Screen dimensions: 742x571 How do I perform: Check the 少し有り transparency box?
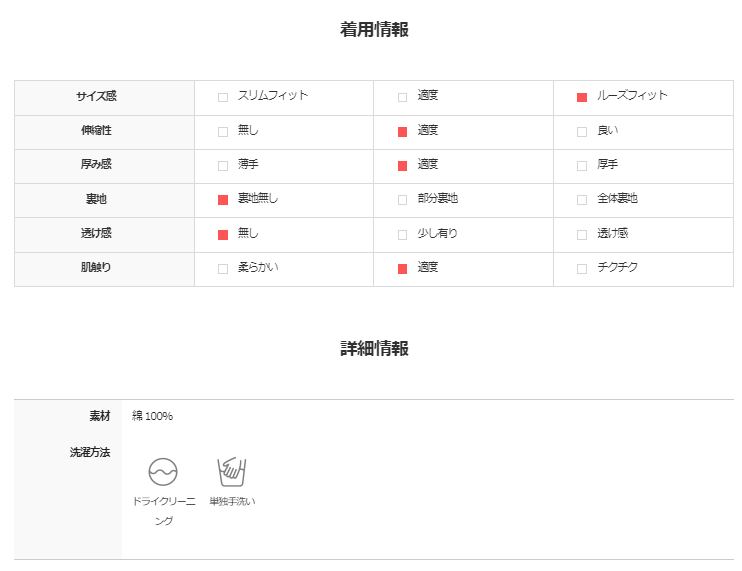pyautogui.click(x=402, y=235)
